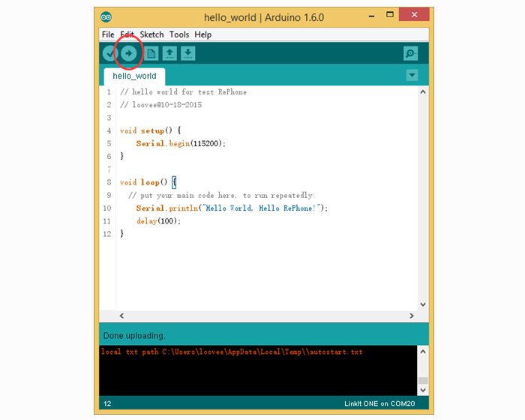This screenshot has height=420, width=525.
Task: Click editor horizontal scrollbar right arrow
Action: 412,316
